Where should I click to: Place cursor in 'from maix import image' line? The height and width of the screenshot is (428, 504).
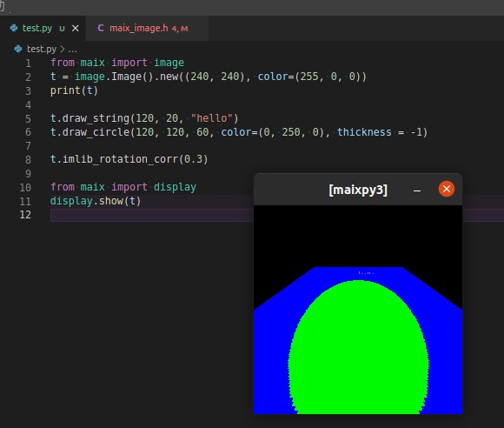117,63
